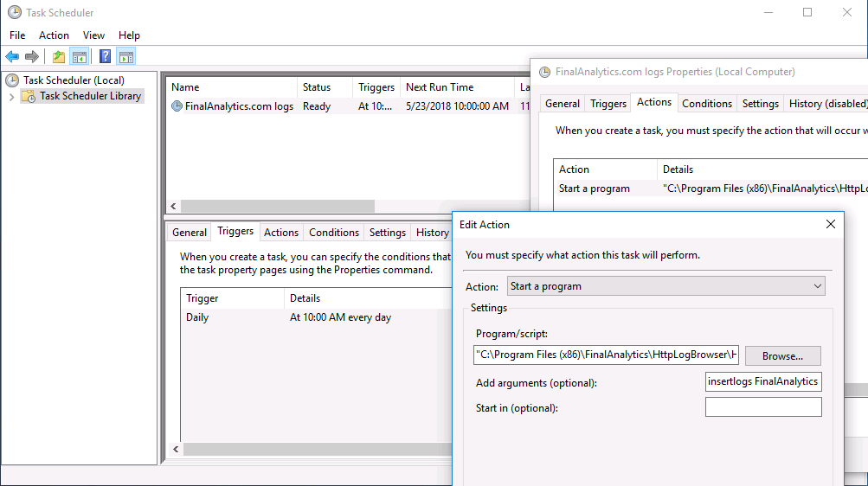Click left scroll arrow of lower pane scrollbar
Viewport: 868px width, 486px height.
point(176,449)
